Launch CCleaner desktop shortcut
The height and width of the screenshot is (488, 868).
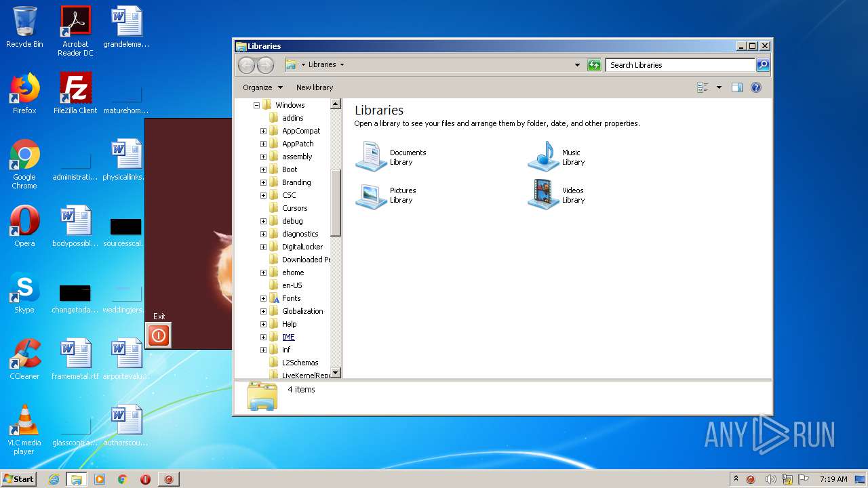pos(24,359)
